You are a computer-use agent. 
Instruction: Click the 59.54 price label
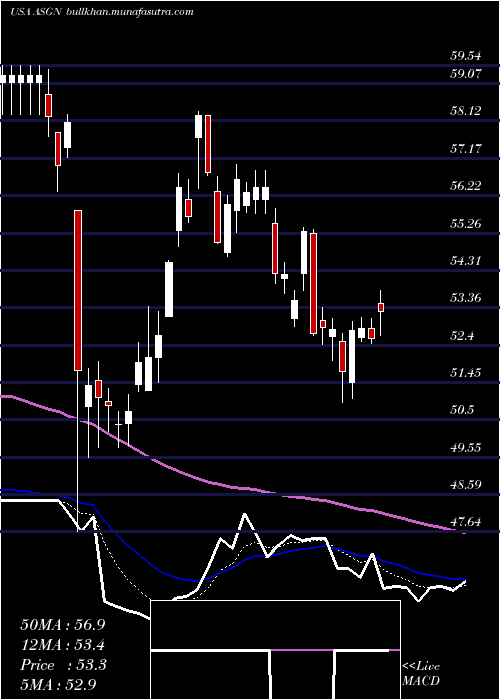point(466,56)
